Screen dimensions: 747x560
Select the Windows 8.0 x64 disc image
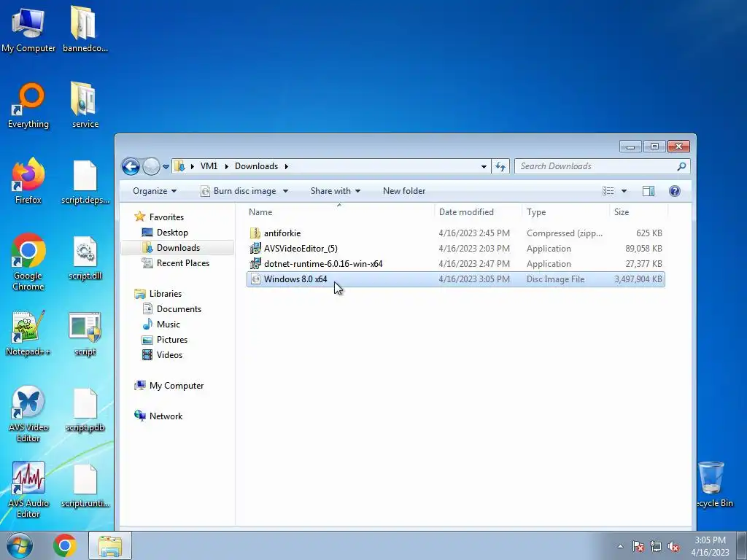455,279
